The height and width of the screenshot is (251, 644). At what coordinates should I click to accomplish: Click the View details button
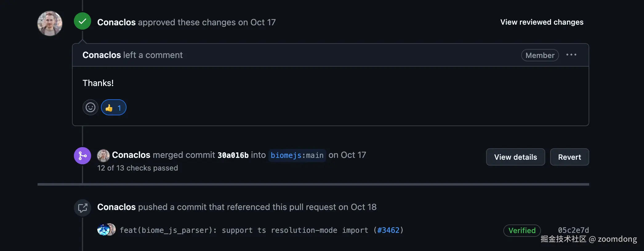[515, 157]
